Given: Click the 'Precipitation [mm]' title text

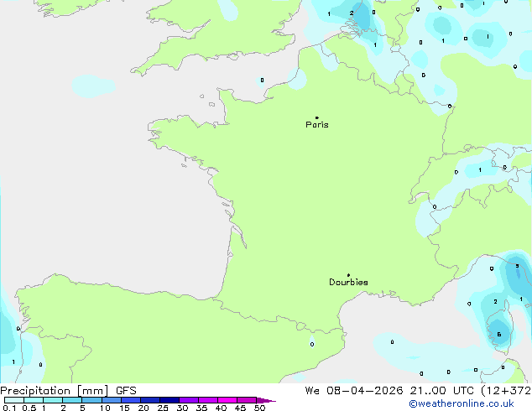Looking at the screenshot, I should [x=55, y=391].
